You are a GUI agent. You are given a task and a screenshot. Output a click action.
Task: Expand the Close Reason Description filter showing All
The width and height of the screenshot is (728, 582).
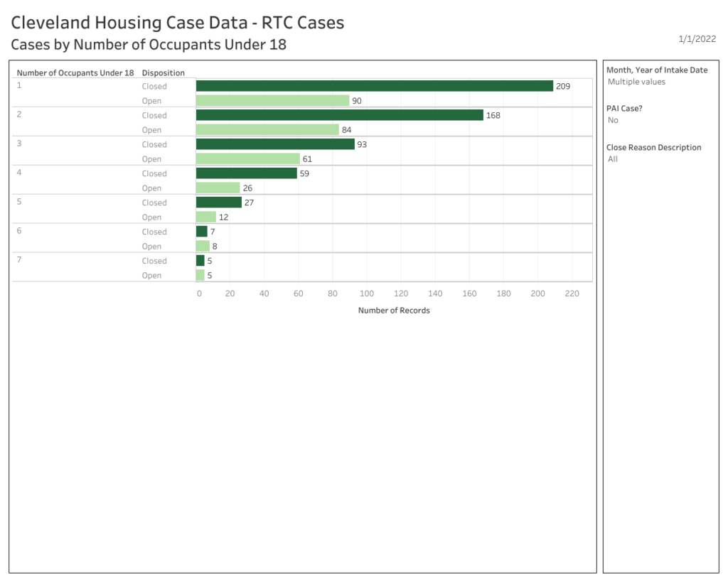click(613, 159)
